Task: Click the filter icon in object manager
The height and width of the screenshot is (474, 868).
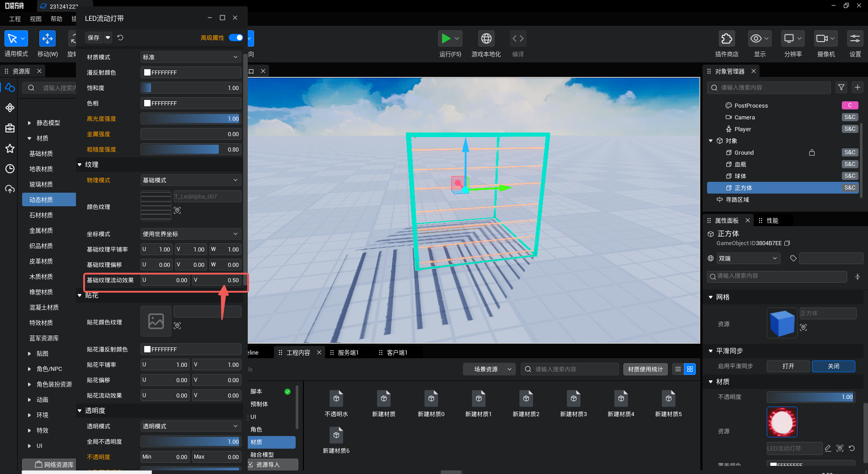Action: tap(841, 87)
